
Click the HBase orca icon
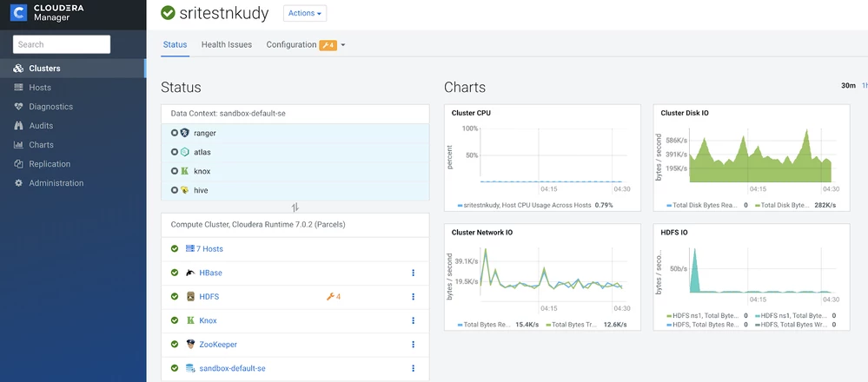190,273
